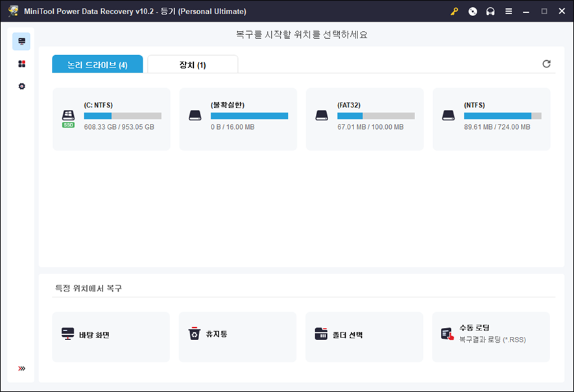Screen dimensions: 574x392
Task: Choose 폴더 선택 recovery option
Action: point(365,337)
